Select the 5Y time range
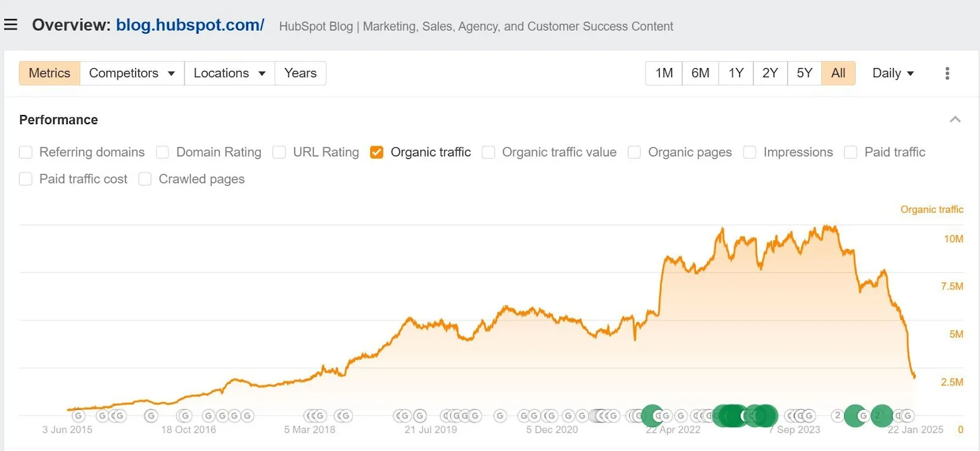The height and width of the screenshot is (451, 980). (x=804, y=73)
